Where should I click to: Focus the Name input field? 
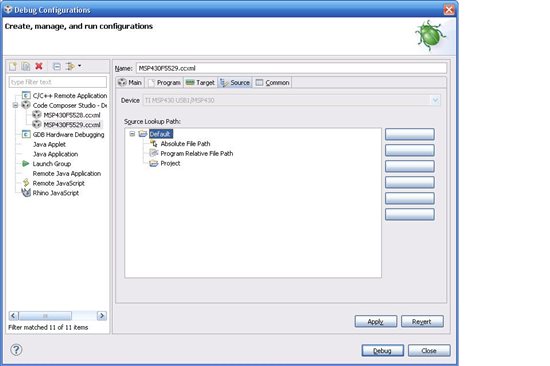click(291, 68)
